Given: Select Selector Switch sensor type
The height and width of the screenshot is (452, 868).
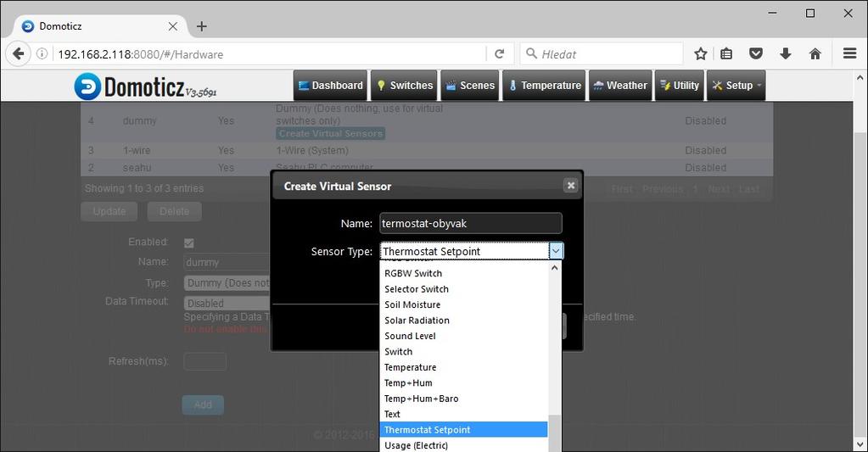Looking at the screenshot, I should [x=463, y=289].
